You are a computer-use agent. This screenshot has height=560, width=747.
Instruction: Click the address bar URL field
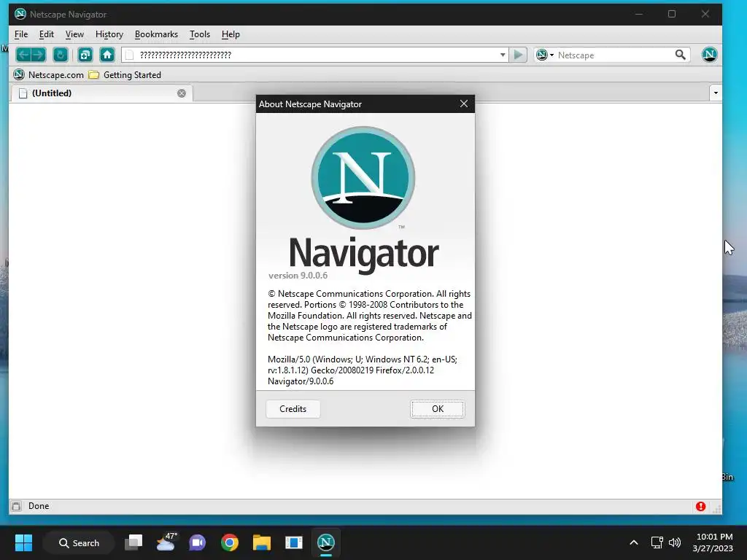[x=315, y=55]
